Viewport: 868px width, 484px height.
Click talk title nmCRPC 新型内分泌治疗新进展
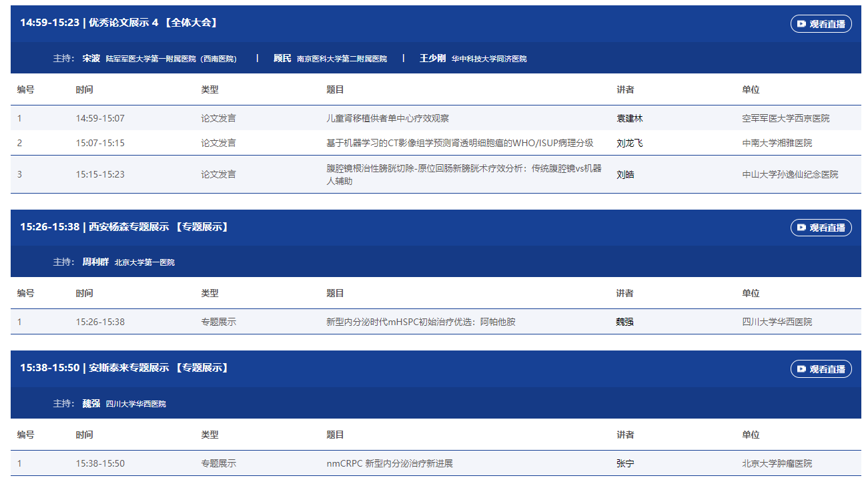point(390,463)
